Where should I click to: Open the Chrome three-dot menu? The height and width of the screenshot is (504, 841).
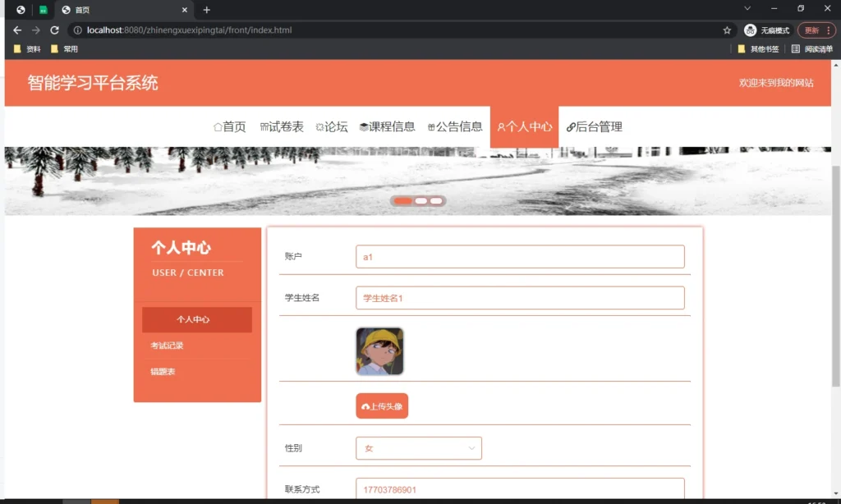coord(830,30)
